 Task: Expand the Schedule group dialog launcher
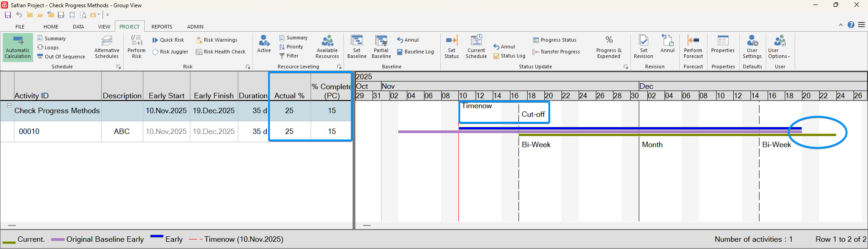click(x=119, y=67)
